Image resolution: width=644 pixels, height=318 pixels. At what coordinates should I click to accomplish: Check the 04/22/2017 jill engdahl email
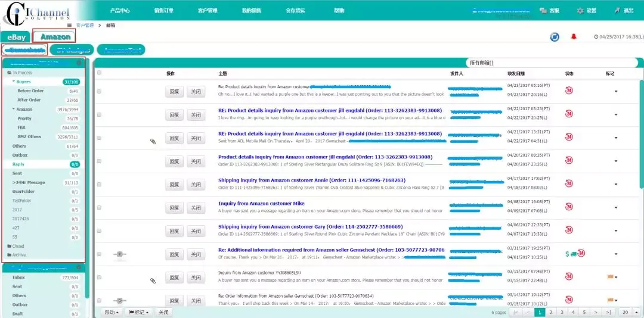[99, 115]
